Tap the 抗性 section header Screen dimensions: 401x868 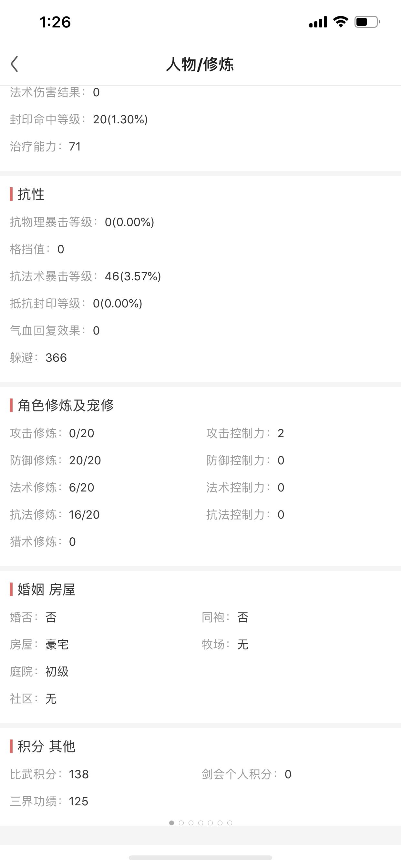click(31, 194)
